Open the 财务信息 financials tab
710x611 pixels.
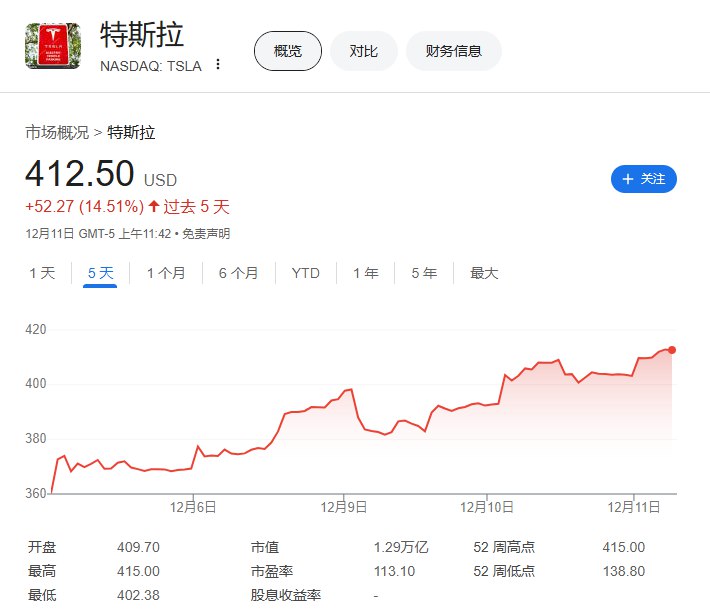[x=453, y=51]
